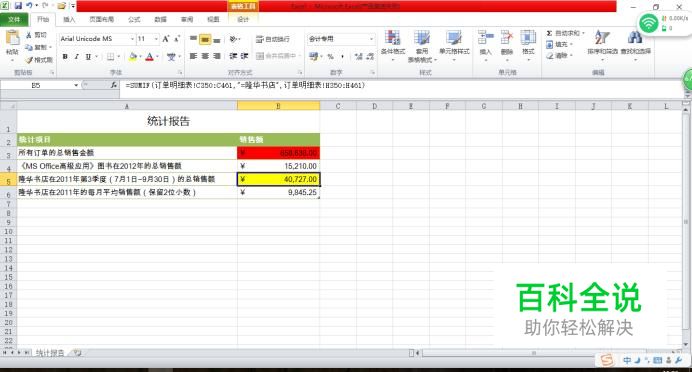Click the Undo arrow icon
The image size is (692, 372).
tap(29, 6)
